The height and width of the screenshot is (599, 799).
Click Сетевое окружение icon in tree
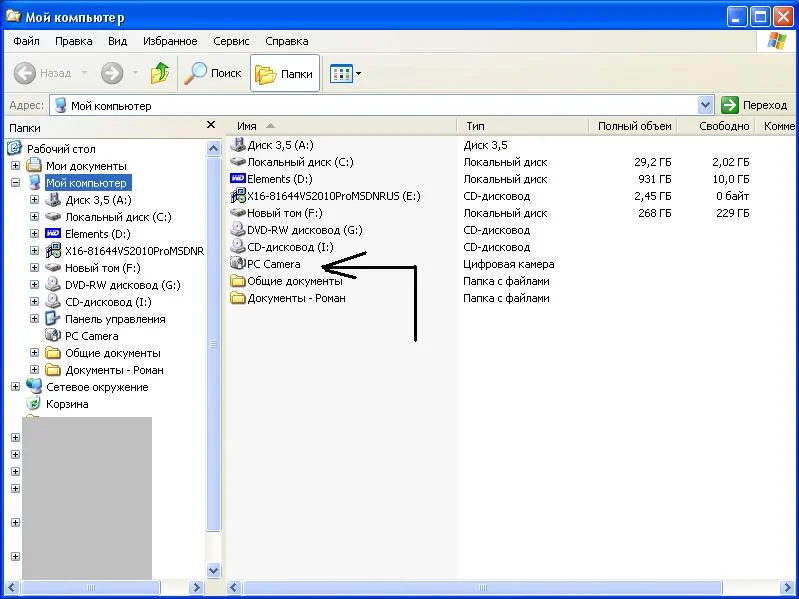(34, 386)
